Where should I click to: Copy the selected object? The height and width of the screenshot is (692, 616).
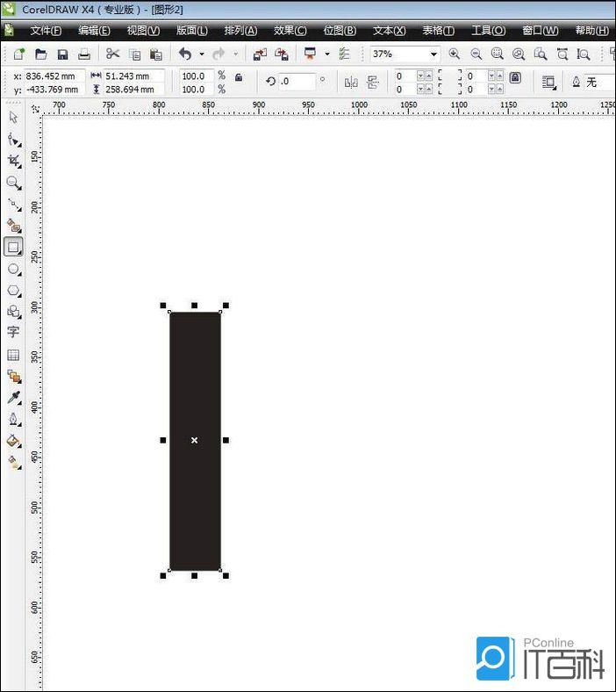pos(134,54)
